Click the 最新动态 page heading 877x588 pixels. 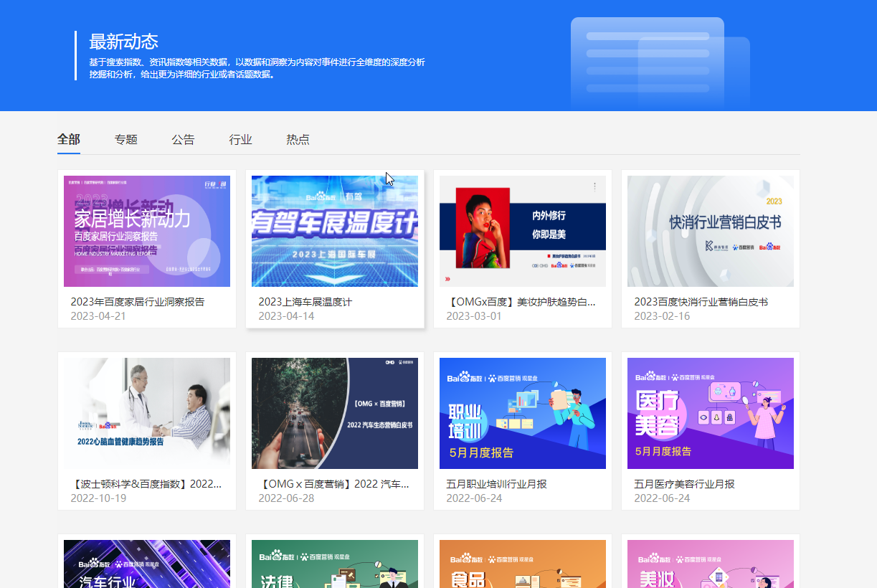(123, 41)
